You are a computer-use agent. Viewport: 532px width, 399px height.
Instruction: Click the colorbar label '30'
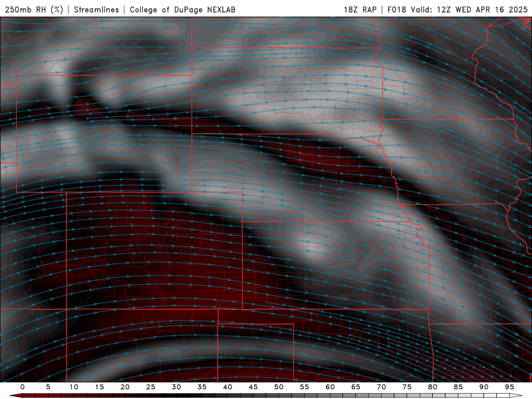click(176, 387)
